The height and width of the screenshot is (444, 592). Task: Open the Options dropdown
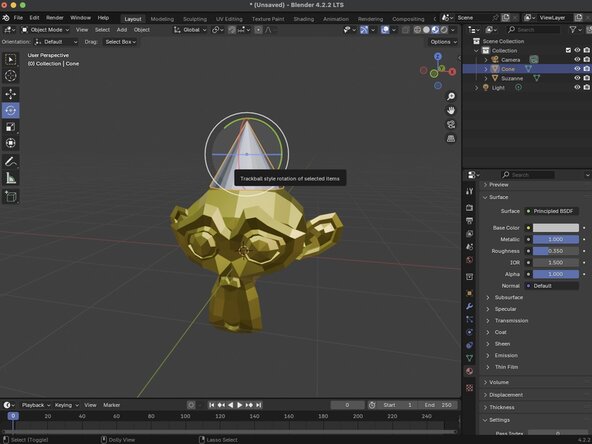click(x=443, y=42)
